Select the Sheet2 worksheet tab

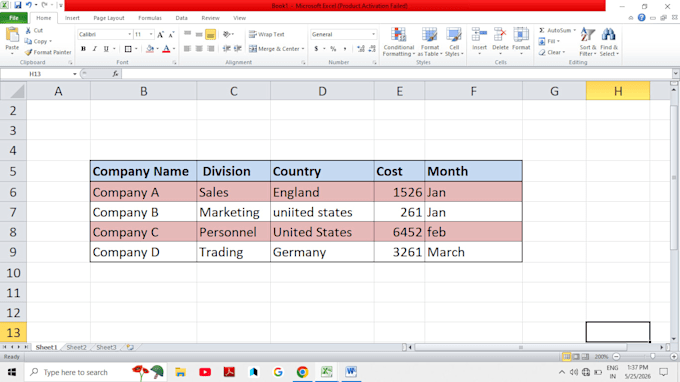pos(77,347)
